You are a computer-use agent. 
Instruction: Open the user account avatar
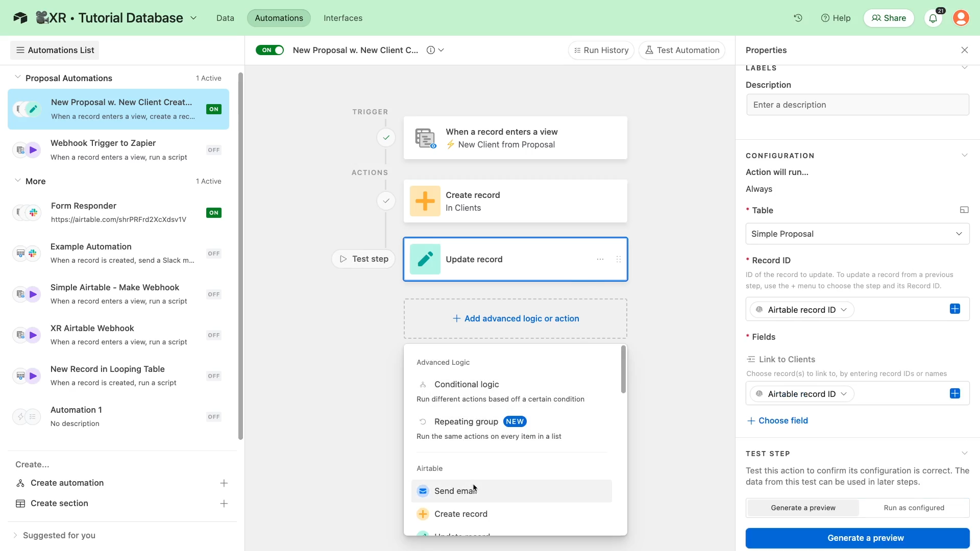click(x=961, y=18)
